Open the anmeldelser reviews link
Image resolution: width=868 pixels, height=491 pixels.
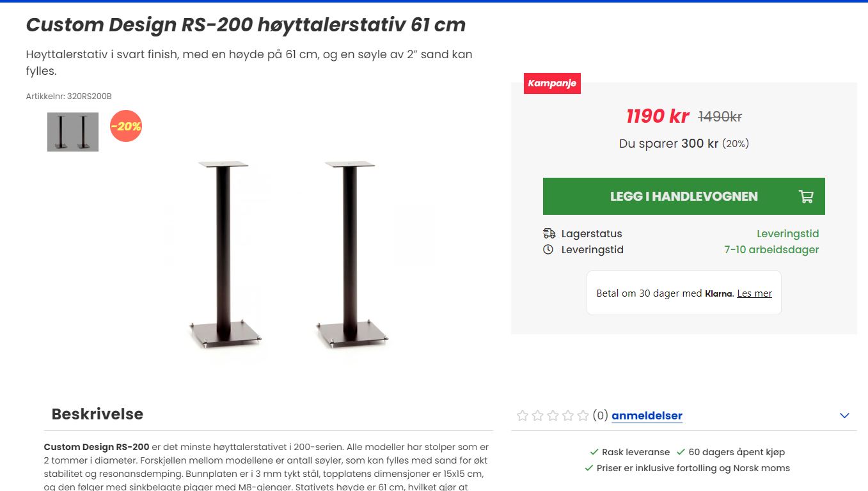coord(647,416)
